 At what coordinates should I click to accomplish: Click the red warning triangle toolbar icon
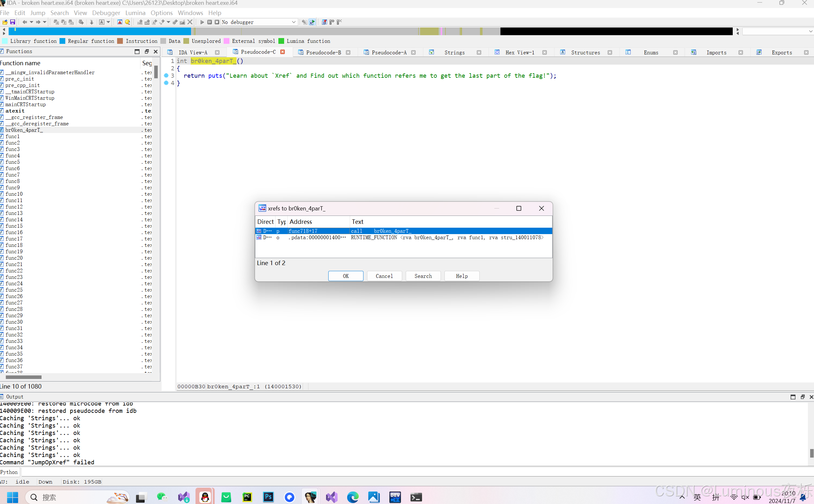[x=120, y=22]
